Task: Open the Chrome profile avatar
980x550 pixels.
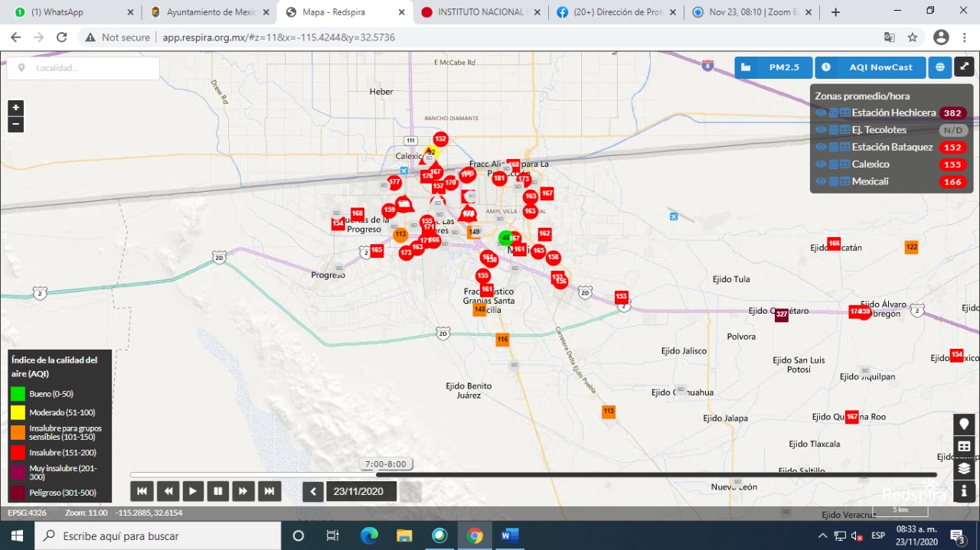Action: point(941,37)
